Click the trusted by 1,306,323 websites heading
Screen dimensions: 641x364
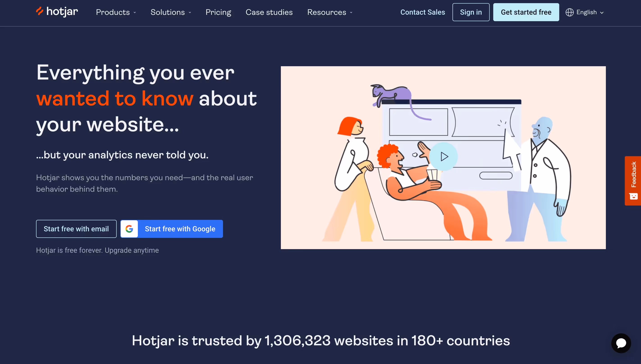321,341
